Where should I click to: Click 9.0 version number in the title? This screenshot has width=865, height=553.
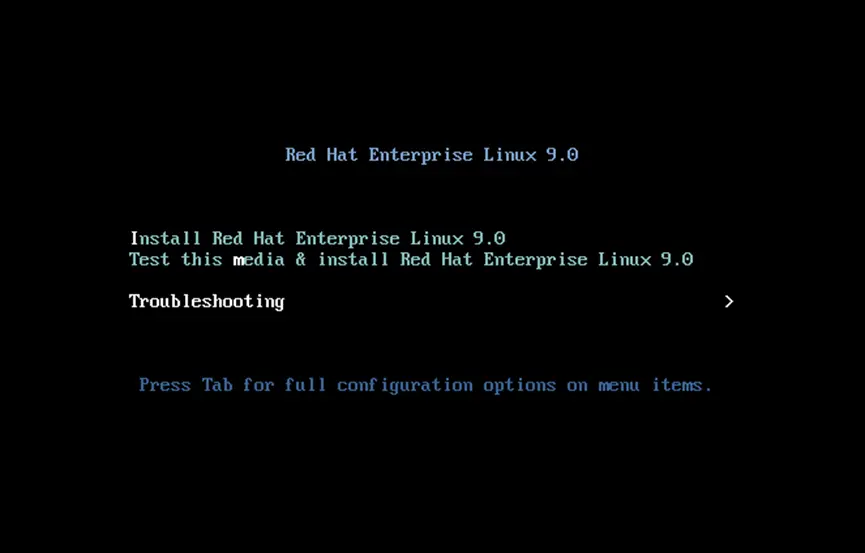coord(562,155)
